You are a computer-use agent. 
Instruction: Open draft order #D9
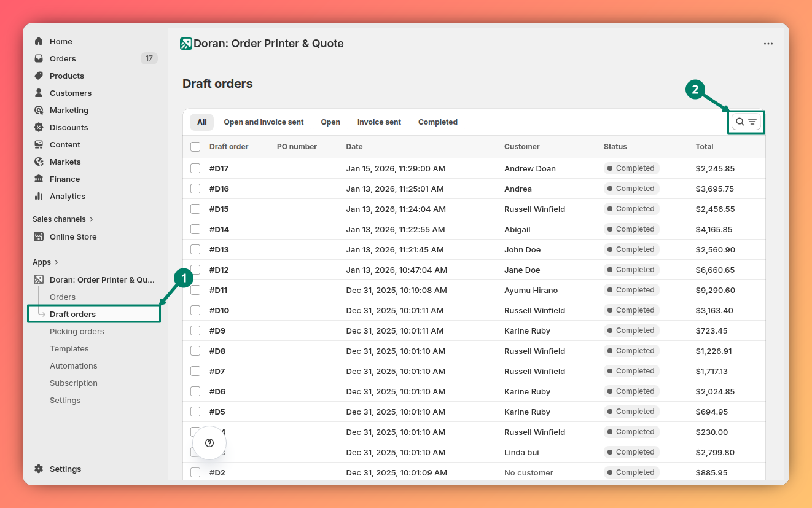[x=217, y=330]
